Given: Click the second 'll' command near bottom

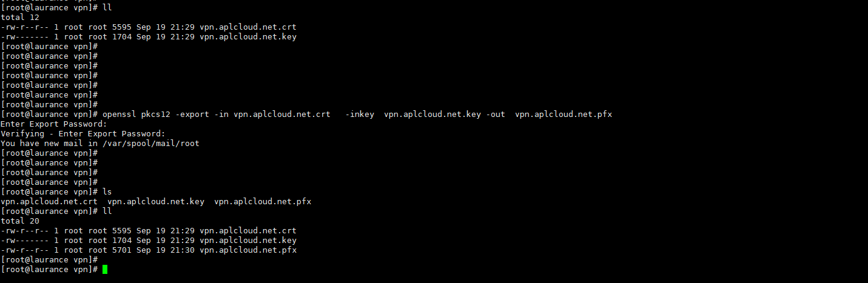Looking at the screenshot, I should coord(107,211).
